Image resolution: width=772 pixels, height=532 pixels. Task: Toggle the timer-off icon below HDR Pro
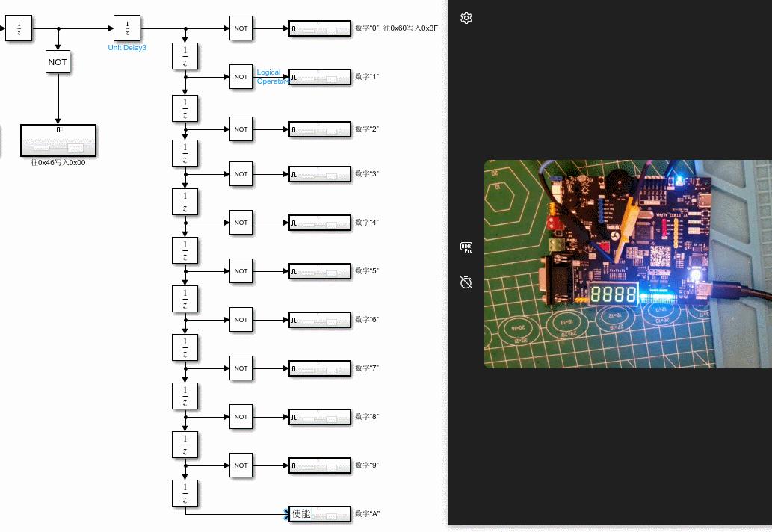(466, 283)
